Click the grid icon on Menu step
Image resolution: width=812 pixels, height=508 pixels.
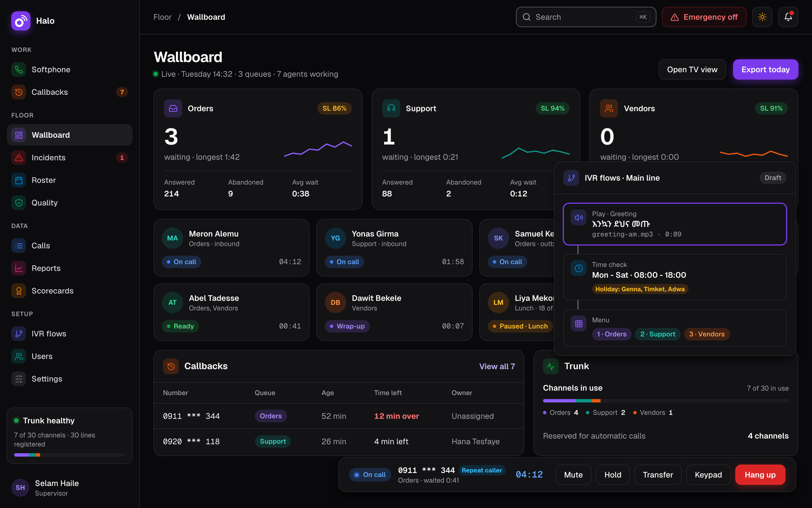click(579, 323)
